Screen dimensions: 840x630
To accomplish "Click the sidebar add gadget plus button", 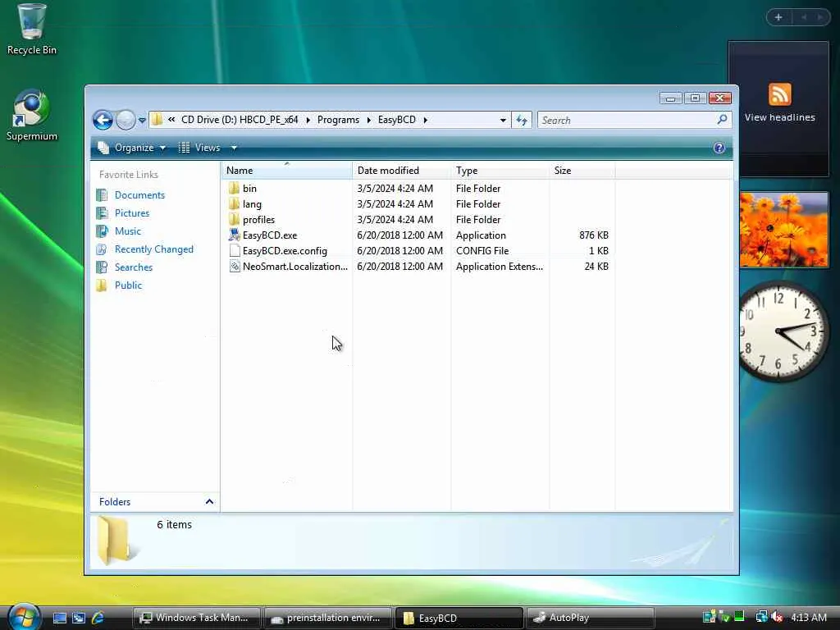I will click(x=778, y=17).
